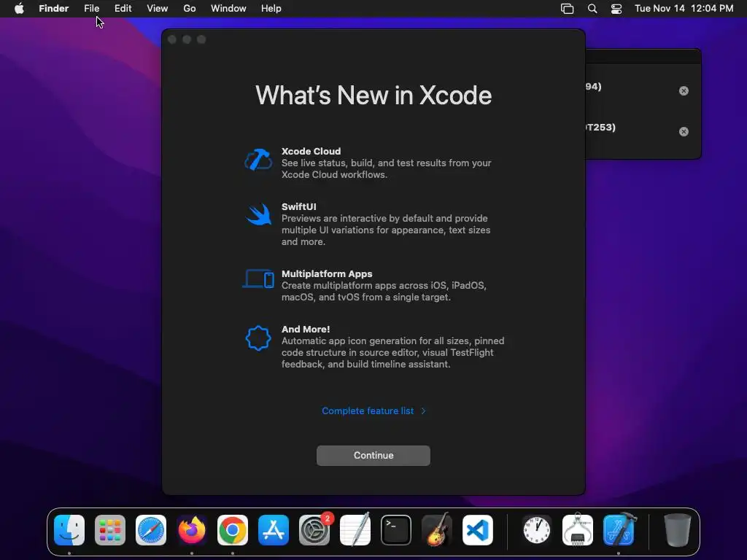Open the Window menu
Viewport: 747px width, 560px height.
pyautogui.click(x=228, y=9)
